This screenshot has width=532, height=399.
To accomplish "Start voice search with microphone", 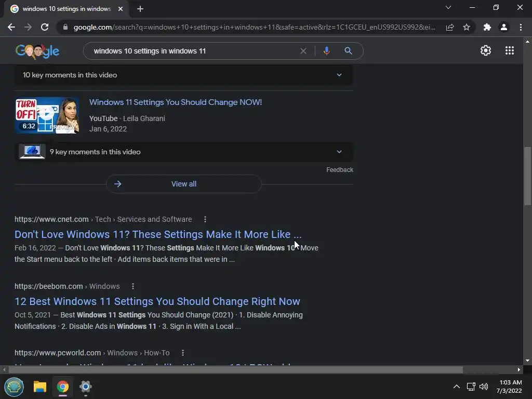I will point(326,51).
